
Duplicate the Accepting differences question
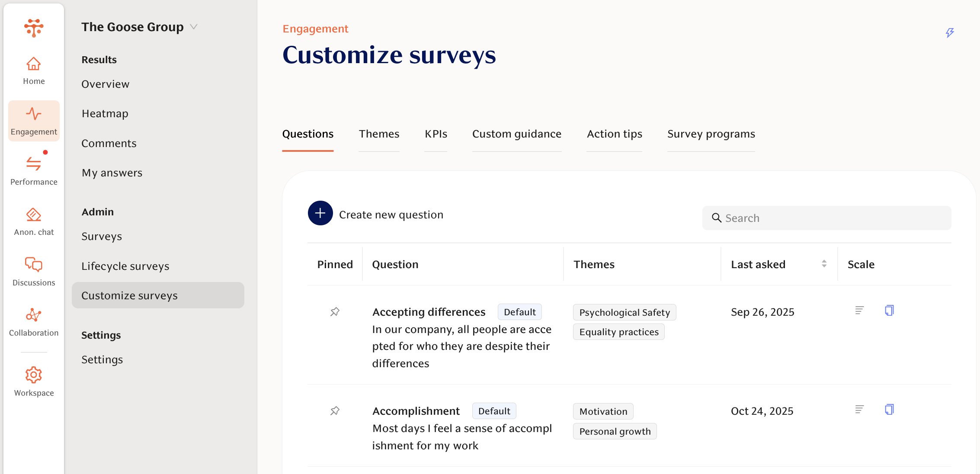(x=889, y=311)
